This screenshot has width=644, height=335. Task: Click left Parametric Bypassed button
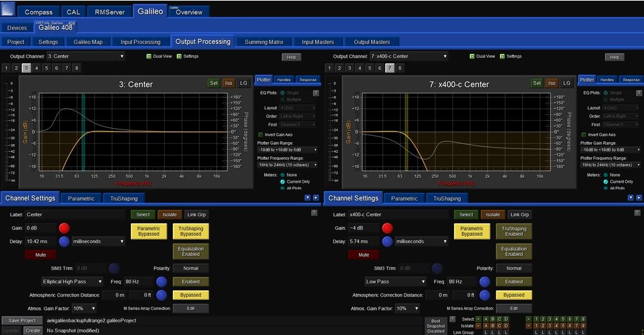[x=148, y=231]
